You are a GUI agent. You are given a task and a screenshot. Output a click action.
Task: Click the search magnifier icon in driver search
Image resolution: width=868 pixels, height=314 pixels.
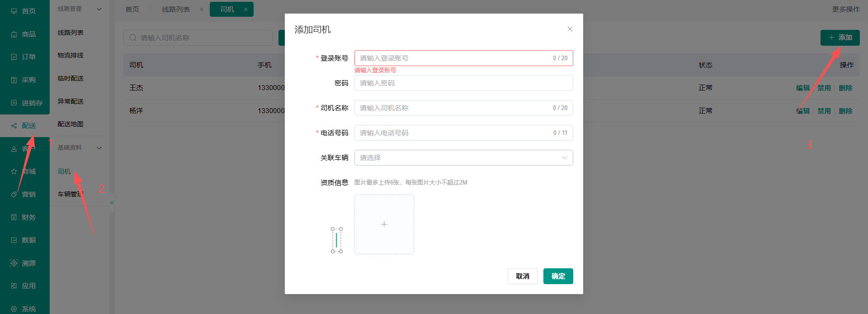click(x=133, y=38)
